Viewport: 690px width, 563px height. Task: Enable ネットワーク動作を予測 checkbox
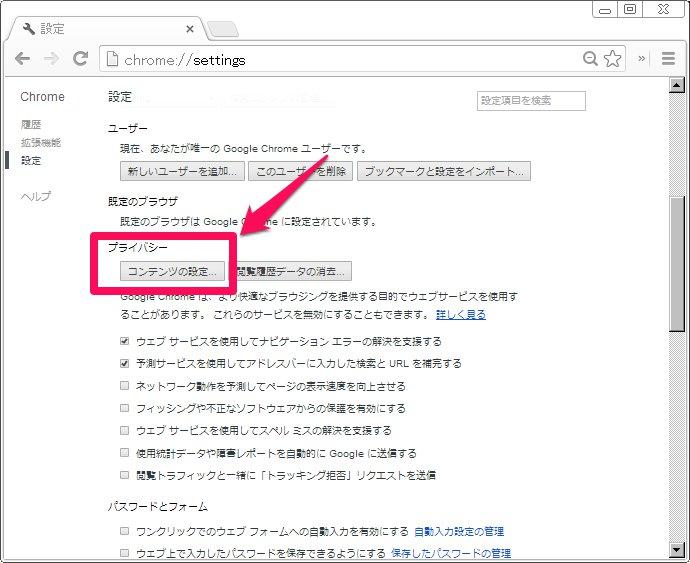click(125, 386)
